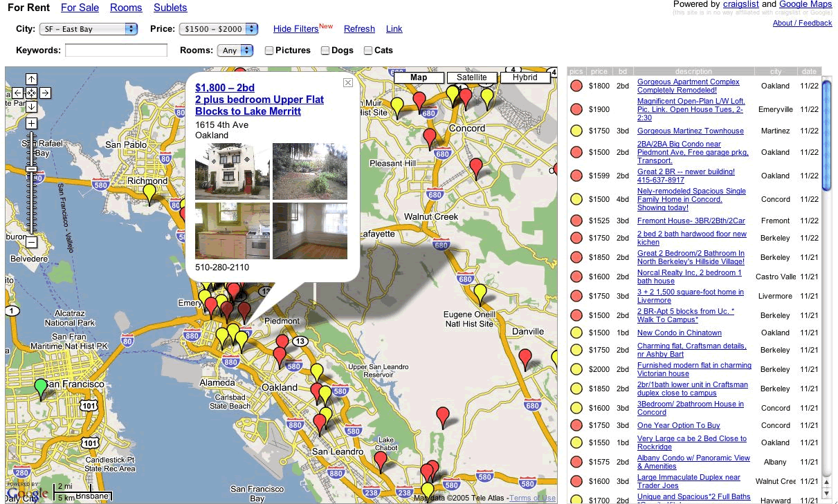Open the Fremont House- 3BR/2Bth/2Car listing
838x504 pixels.
(x=691, y=221)
